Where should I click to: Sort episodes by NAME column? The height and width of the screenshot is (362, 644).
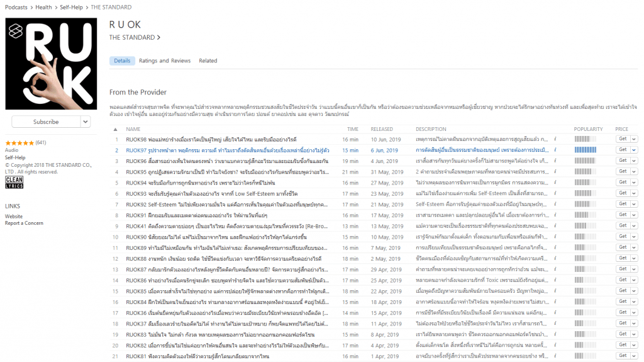tap(133, 129)
